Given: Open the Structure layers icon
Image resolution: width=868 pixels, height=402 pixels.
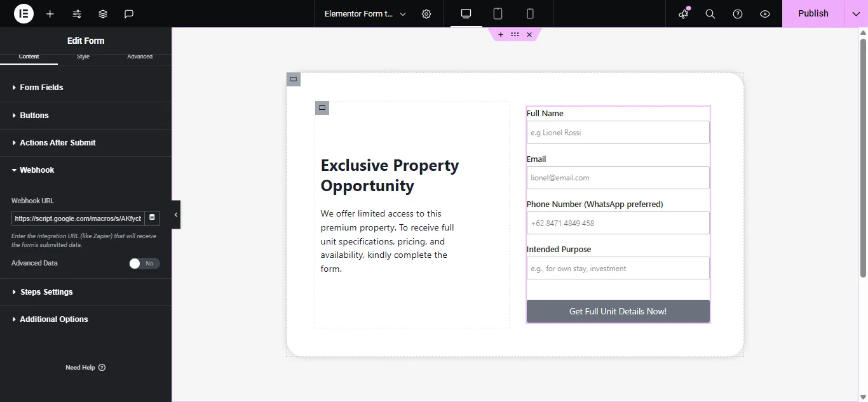Looking at the screenshot, I should coord(103,14).
